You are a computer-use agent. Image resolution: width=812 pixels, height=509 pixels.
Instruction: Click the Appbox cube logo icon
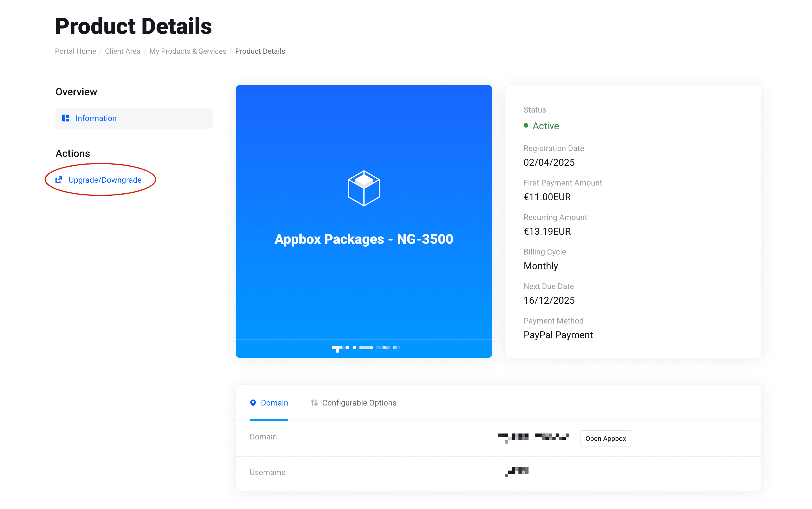coord(364,188)
